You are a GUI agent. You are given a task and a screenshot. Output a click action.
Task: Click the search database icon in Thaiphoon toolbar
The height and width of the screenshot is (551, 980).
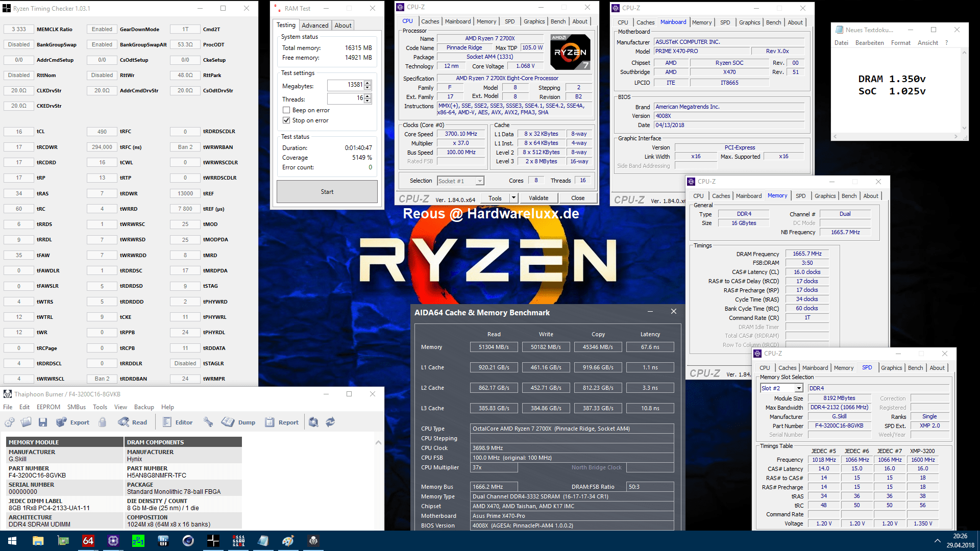click(x=313, y=422)
